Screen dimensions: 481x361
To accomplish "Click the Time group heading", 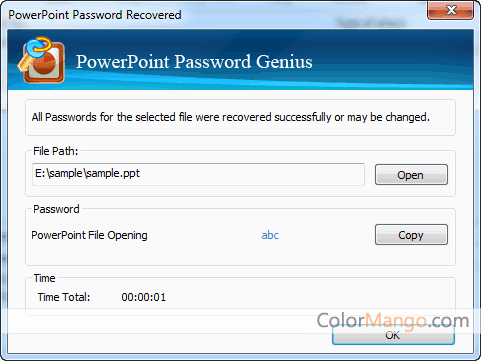I will pyautogui.click(x=45, y=278).
